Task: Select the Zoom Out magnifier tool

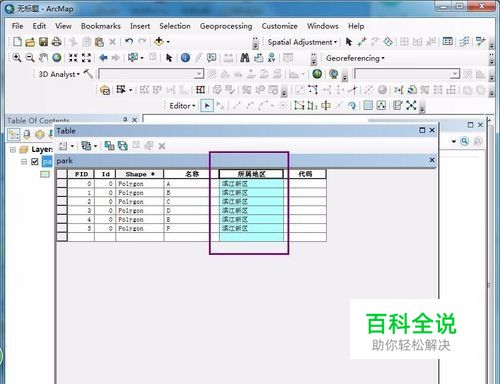Action: click(x=30, y=58)
